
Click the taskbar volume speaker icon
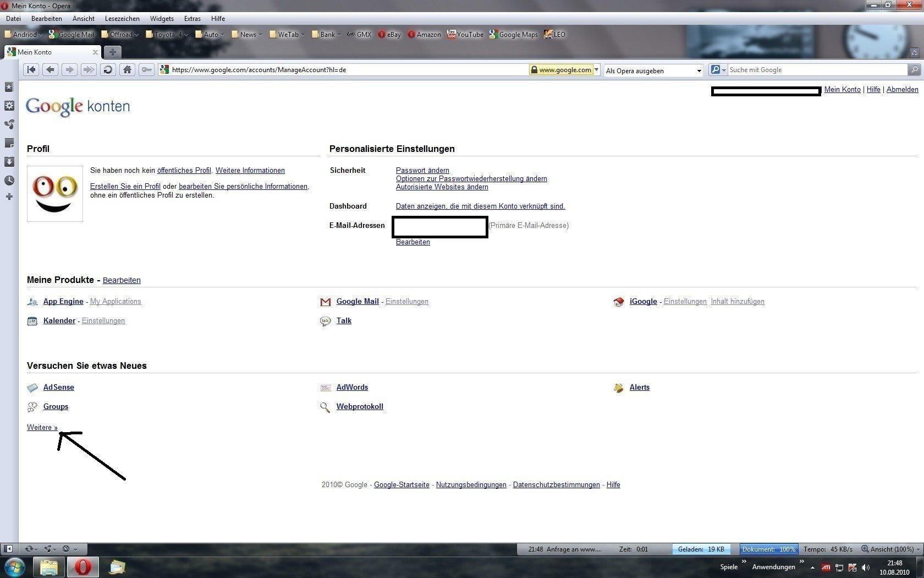(x=866, y=568)
